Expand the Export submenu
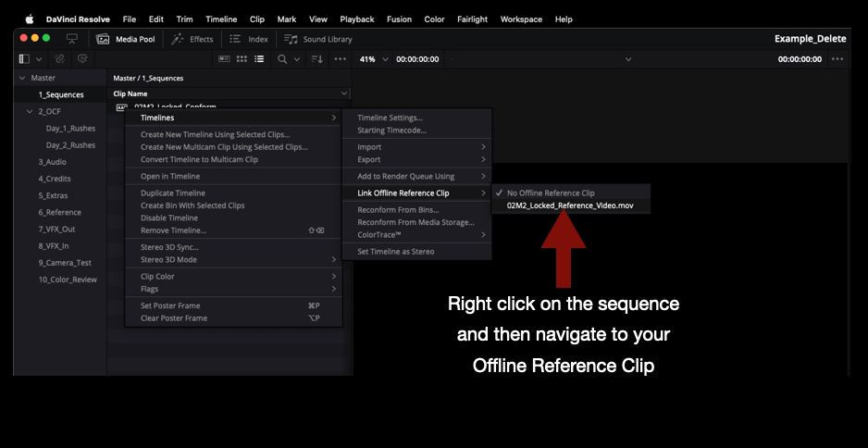 pyautogui.click(x=416, y=159)
